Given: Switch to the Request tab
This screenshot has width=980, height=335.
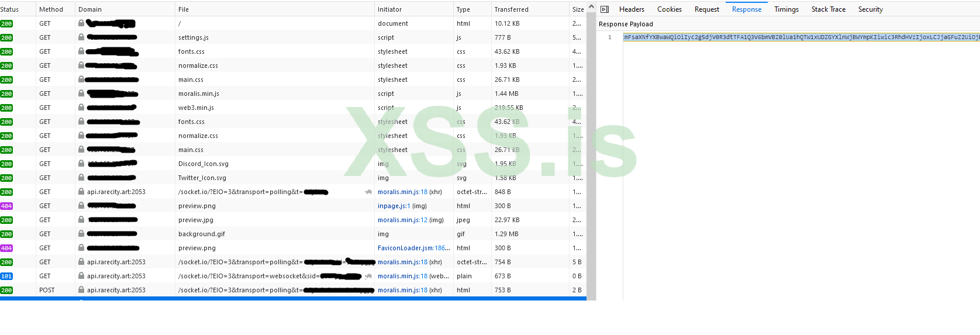Looking at the screenshot, I should pos(707,9).
